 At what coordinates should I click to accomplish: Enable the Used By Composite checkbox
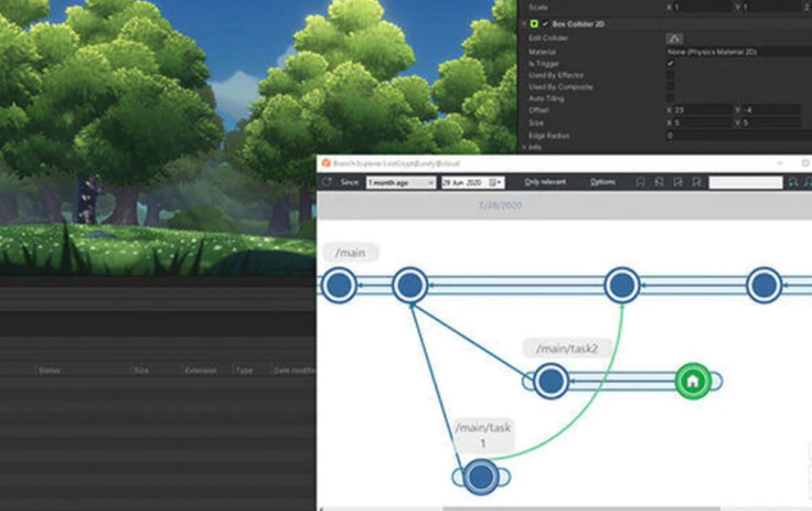click(670, 86)
